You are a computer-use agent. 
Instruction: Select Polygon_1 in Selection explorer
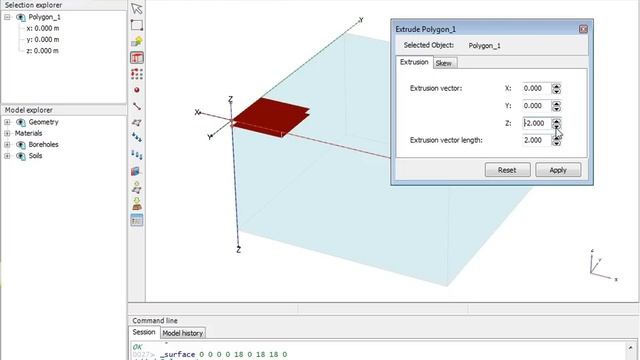tap(44, 17)
